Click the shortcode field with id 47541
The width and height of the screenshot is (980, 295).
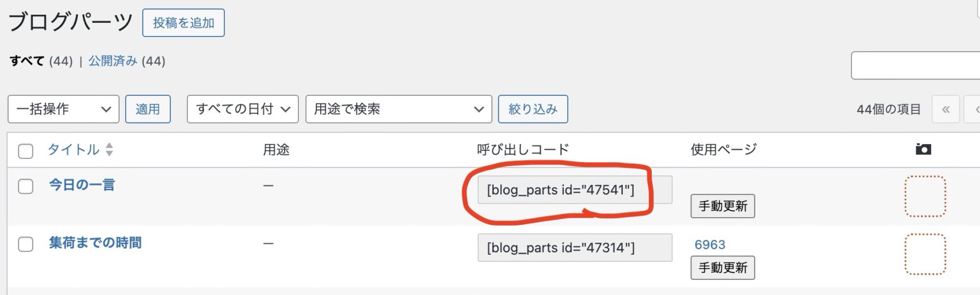574,190
